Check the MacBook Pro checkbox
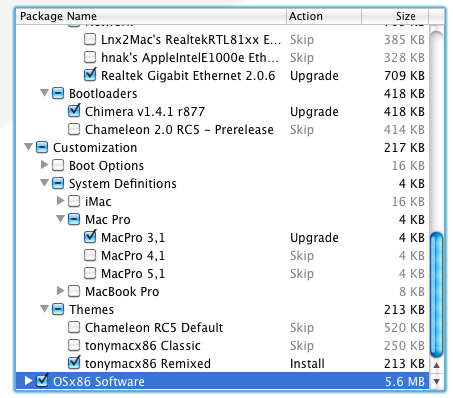453x398 pixels. (74, 291)
